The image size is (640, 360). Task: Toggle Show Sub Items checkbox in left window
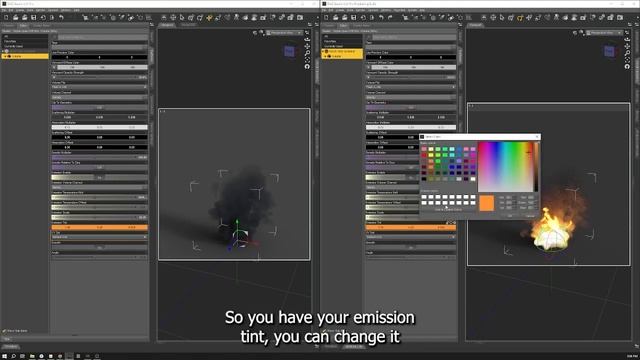pyautogui.click(x=4, y=331)
